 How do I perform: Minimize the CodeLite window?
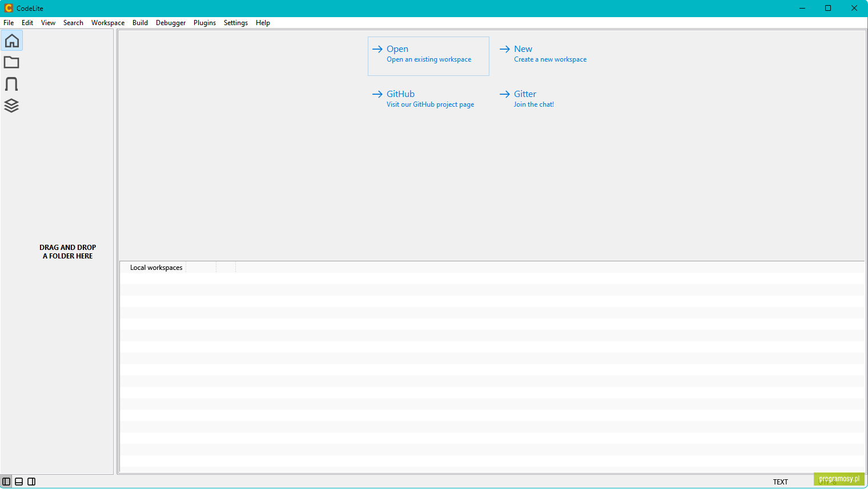(802, 8)
